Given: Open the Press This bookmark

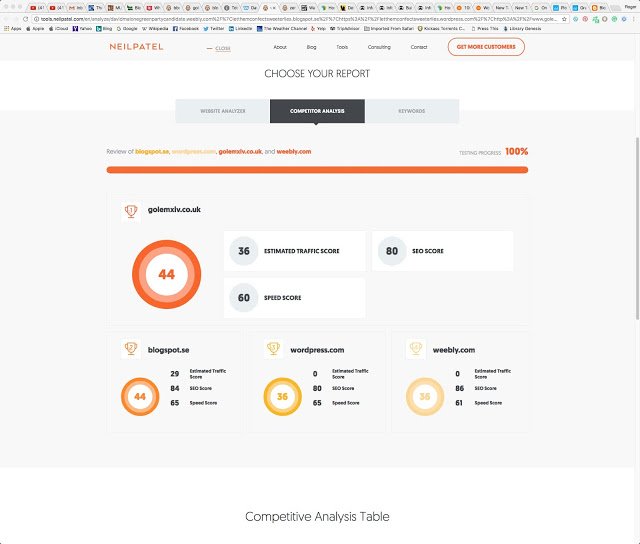Looking at the screenshot, I should tap(485, 29).
